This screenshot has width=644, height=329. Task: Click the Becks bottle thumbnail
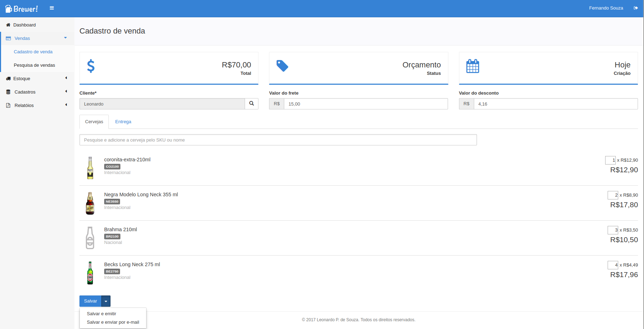coord(90,273)
